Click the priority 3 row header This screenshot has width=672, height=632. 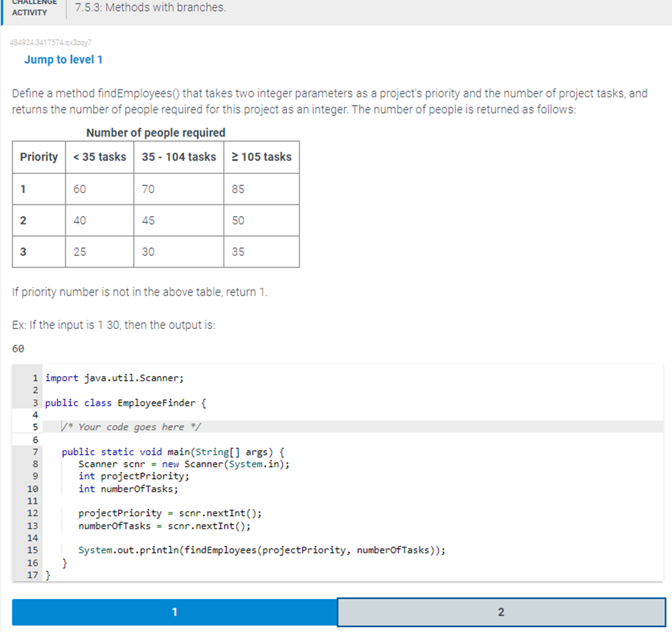point(39,252)
